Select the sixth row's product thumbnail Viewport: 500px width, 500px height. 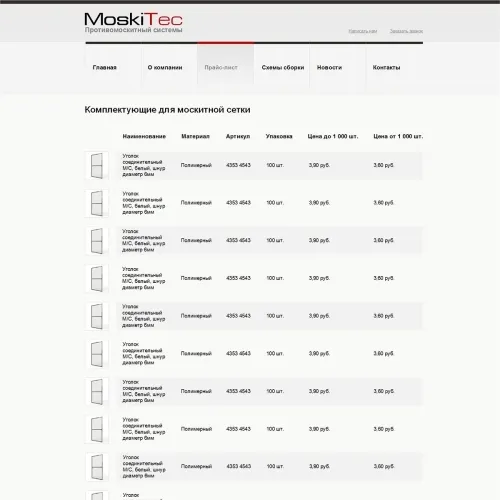pos(97,354)
